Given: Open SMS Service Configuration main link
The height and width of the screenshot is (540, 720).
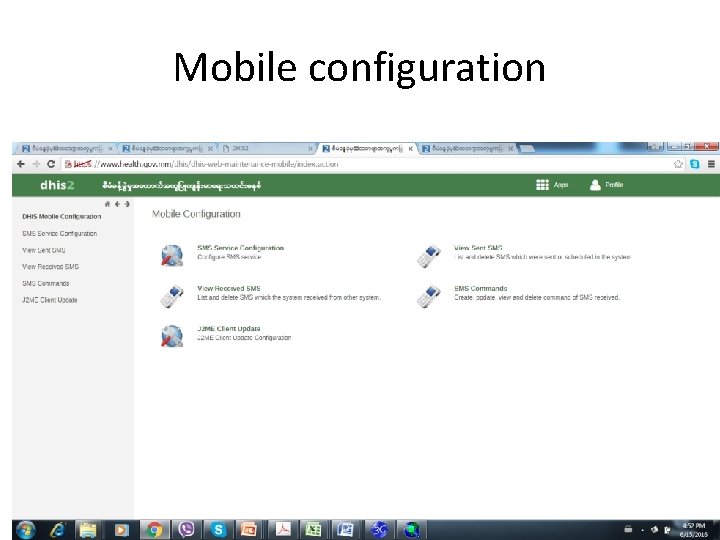Looking at the screenshot, I should tap(241, 248).
